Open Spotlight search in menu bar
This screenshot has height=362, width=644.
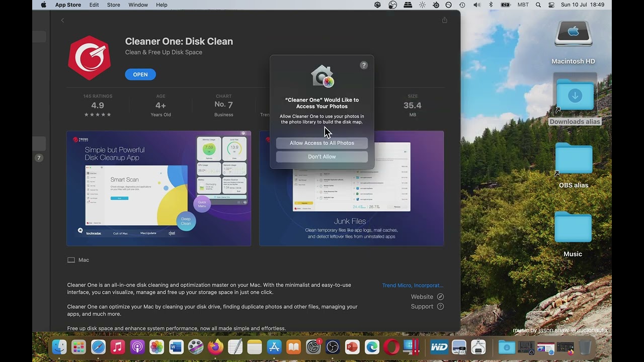pyautogui.click(x=538, y=5)
